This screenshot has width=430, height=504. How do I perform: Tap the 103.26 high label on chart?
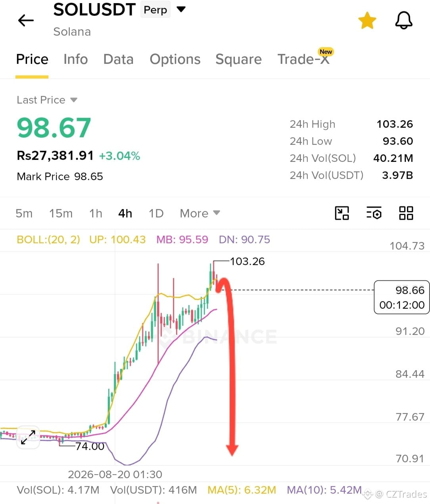(247, 262)
